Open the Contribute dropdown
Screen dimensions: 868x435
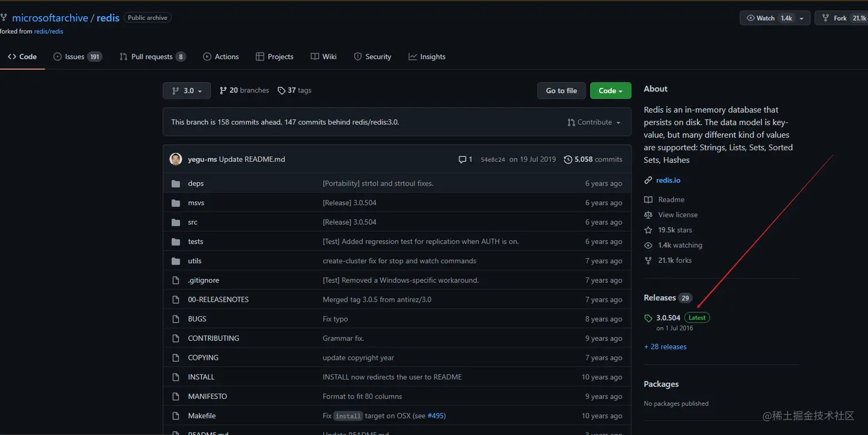point(594,122)
